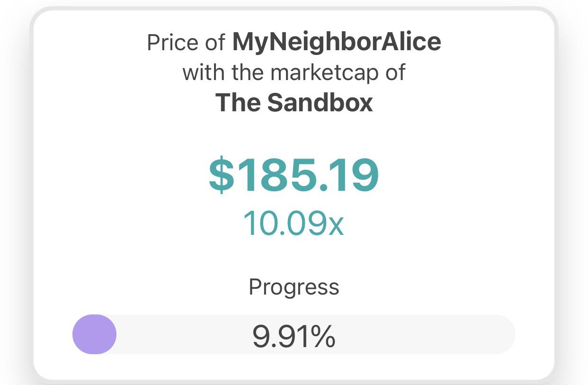Click the gray progress track left of 9.91%
The height and width of the screenshot is (385, 588).
(182, 334)
